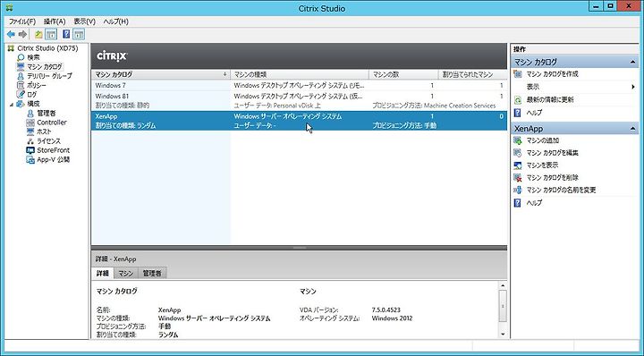Click the Back arrow toolbar icon
Screen dimensions: 644x356
pos(11,35)
